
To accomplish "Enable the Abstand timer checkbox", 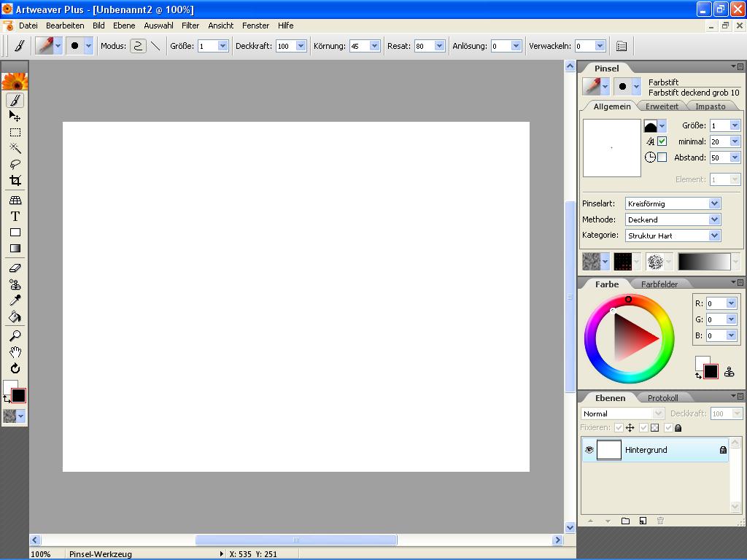I will [x=662, y=157].
